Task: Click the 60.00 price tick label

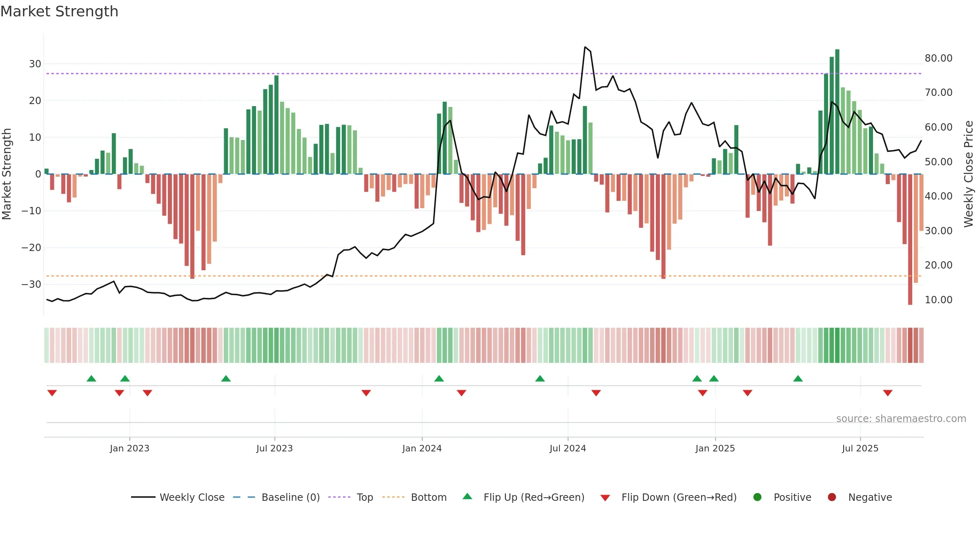Action: 938,127
